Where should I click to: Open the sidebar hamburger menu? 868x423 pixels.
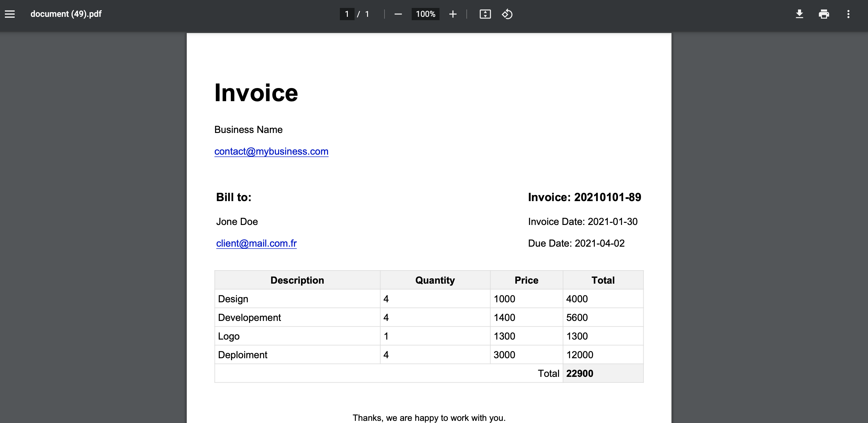(10, 14)
